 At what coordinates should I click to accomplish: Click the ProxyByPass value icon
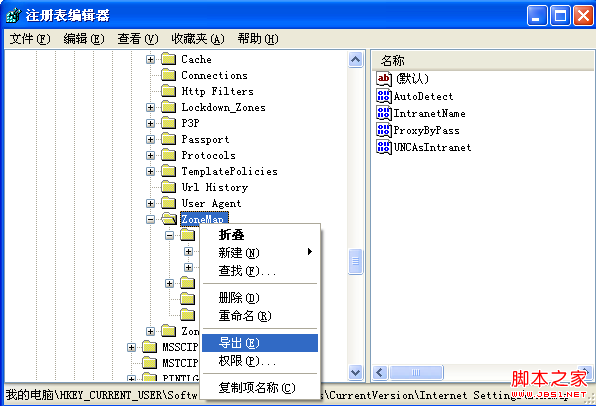pos(384,130)
